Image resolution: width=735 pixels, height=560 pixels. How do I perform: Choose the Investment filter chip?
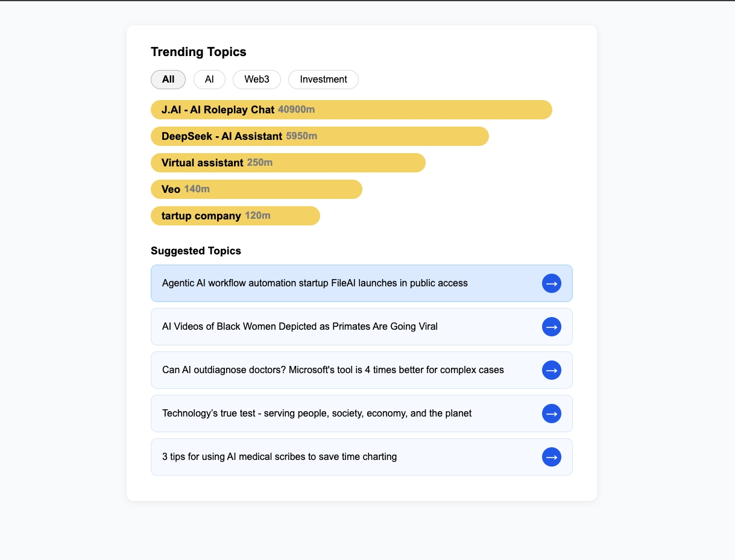323,80
